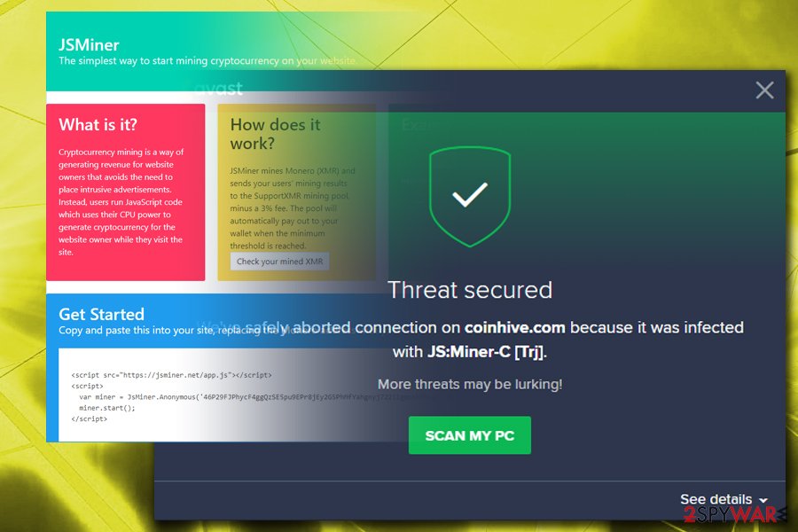
Task: Expand See details section
Action: coord(724,499)
